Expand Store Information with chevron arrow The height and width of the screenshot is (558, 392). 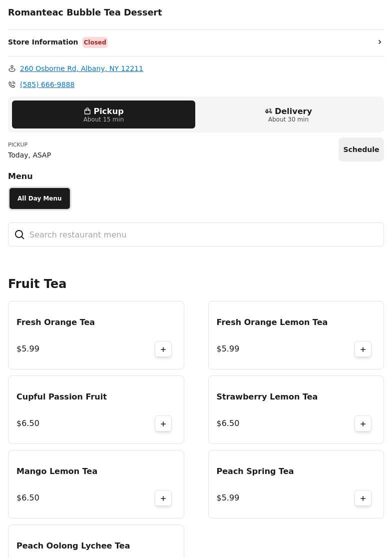click(x=380, y=42)
